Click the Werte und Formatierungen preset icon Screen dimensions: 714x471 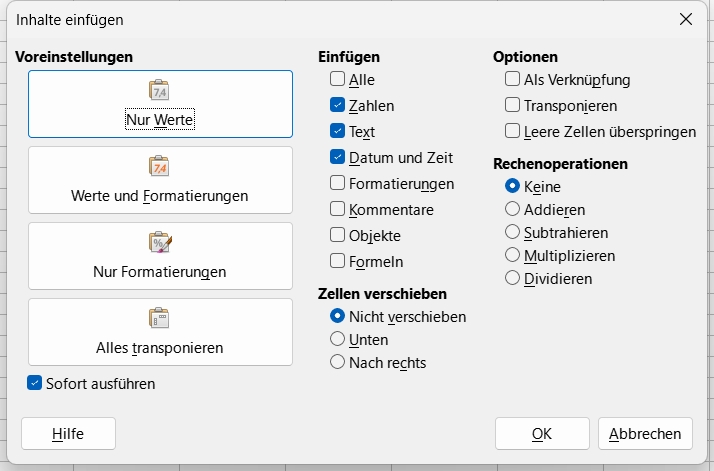tap(160, 166)
